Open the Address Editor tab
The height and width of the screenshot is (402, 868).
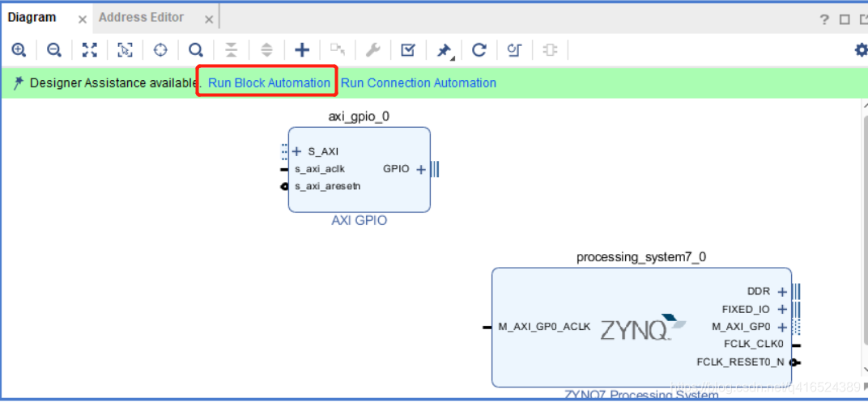141,17
